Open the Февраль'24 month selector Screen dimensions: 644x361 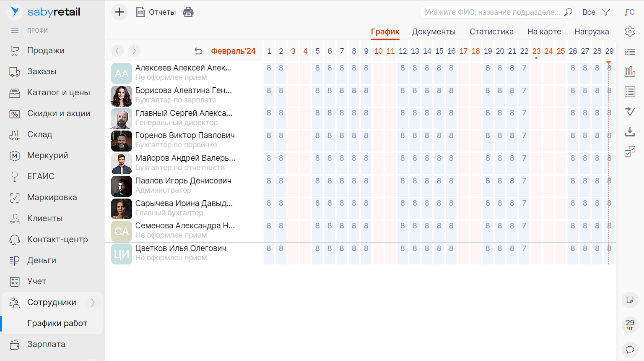[x=233, y=51]
